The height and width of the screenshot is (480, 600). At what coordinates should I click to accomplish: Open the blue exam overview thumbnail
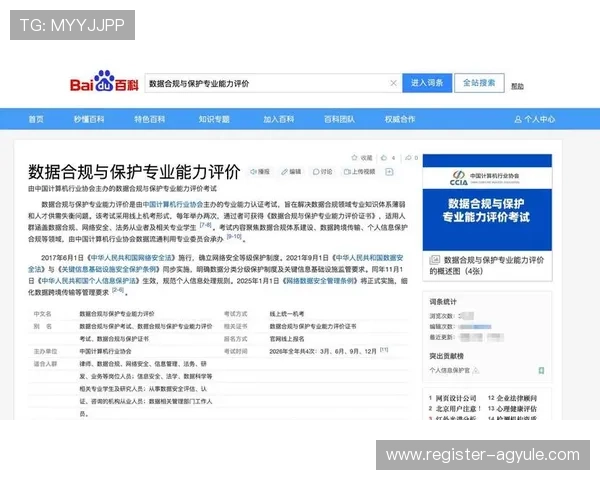coord(487,202)
